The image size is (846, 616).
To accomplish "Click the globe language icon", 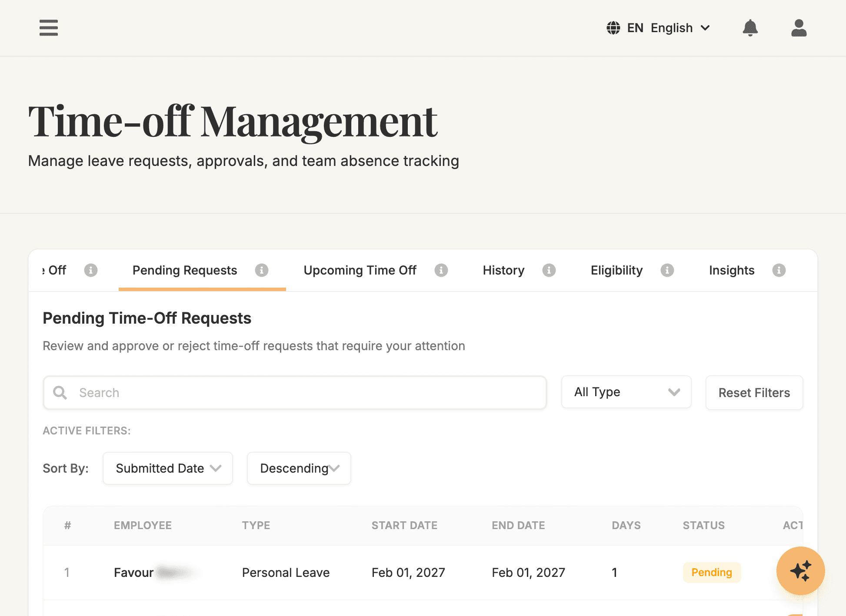I will pos(613,28).
